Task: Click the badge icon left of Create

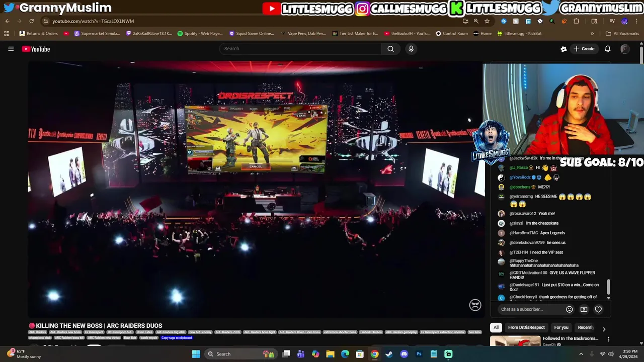Action: pyautogui.click(x=563, y=49)
